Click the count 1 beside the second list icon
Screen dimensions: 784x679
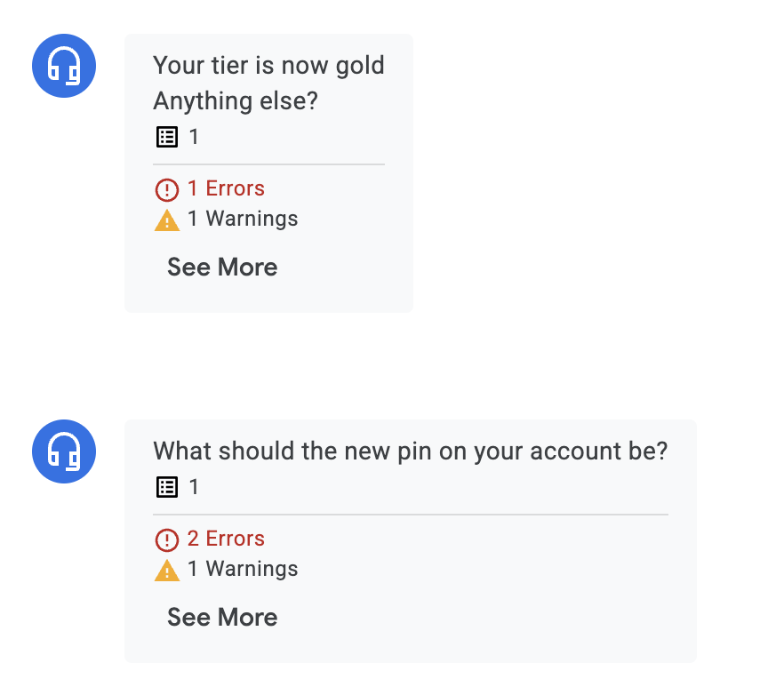[x=194, y=487]
